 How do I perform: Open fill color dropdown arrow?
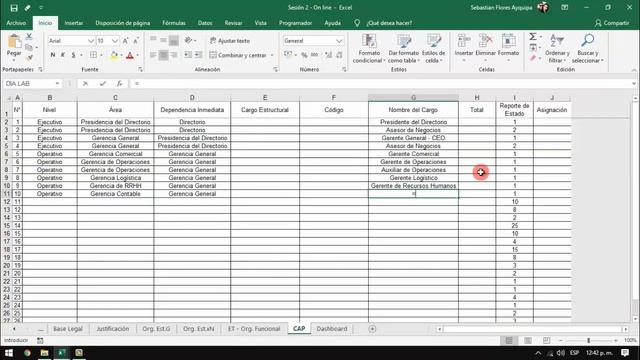122,55
